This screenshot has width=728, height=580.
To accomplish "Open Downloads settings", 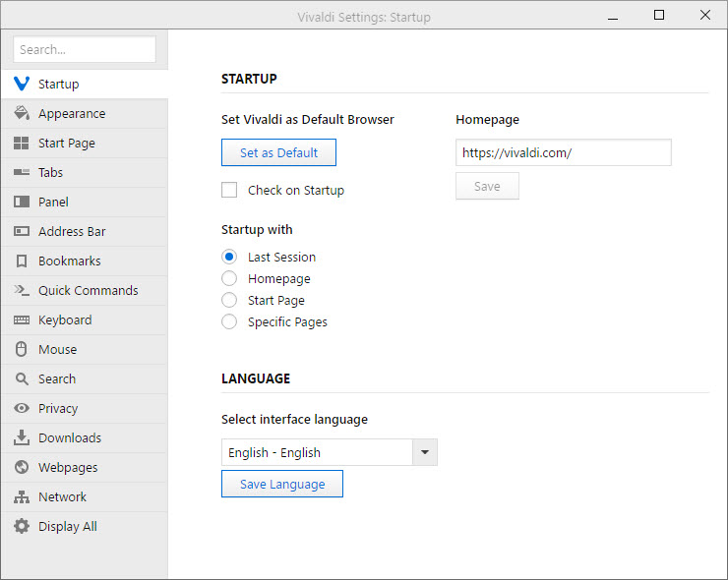I will (84, 437).
